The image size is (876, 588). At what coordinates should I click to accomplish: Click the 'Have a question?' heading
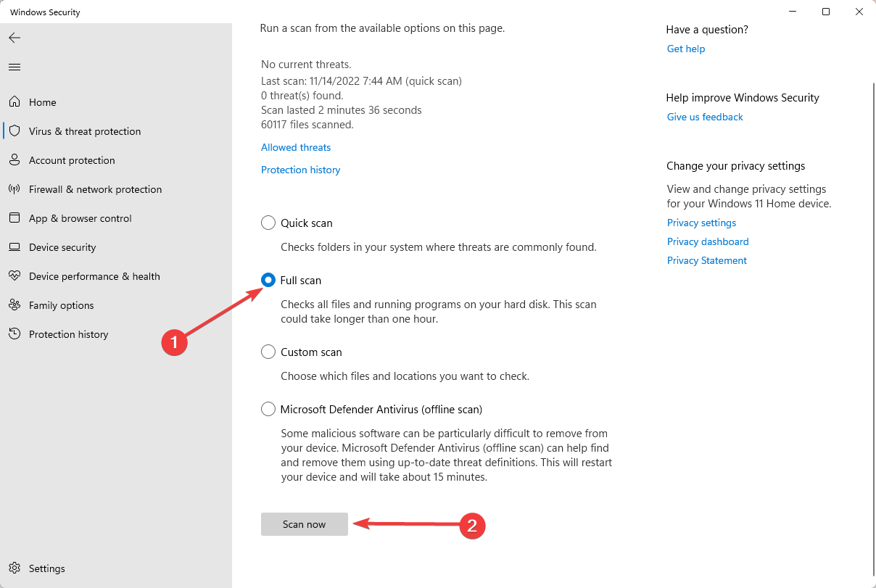tap(707, 30)
